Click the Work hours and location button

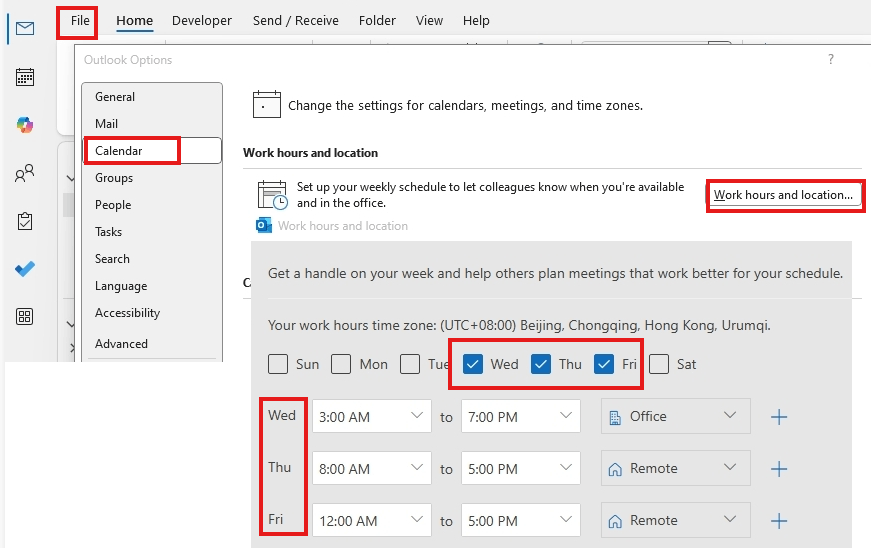(784, 195)
